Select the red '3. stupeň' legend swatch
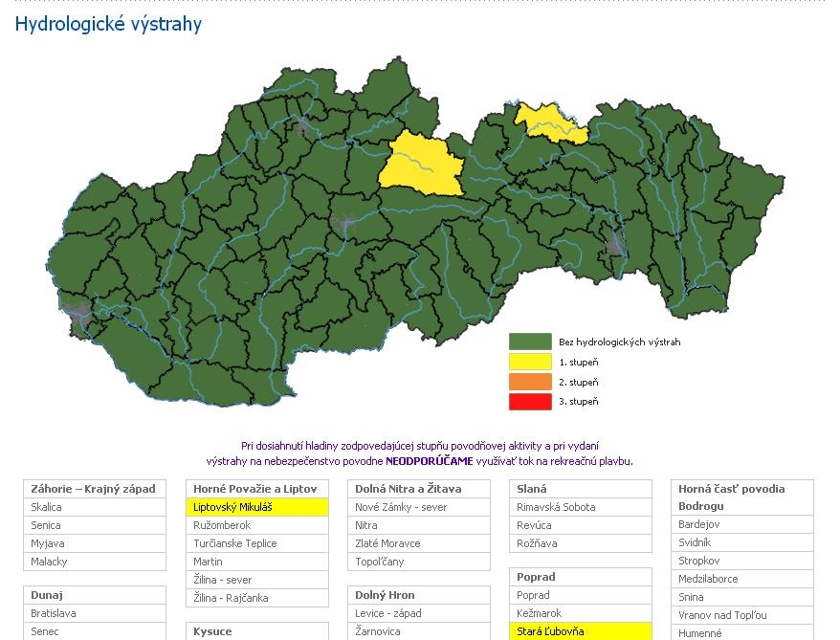840x640 pixels. [530, 402]
